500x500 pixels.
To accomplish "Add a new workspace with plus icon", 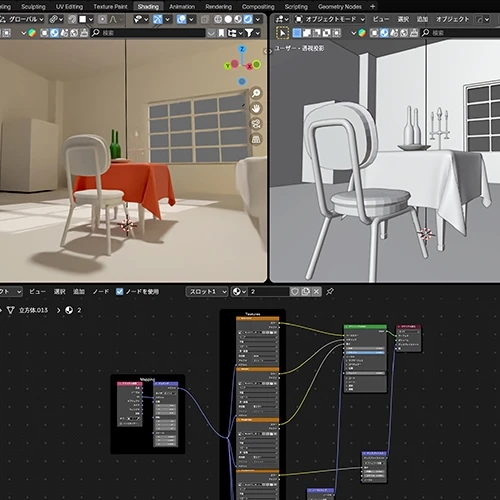I will [373, 6].
